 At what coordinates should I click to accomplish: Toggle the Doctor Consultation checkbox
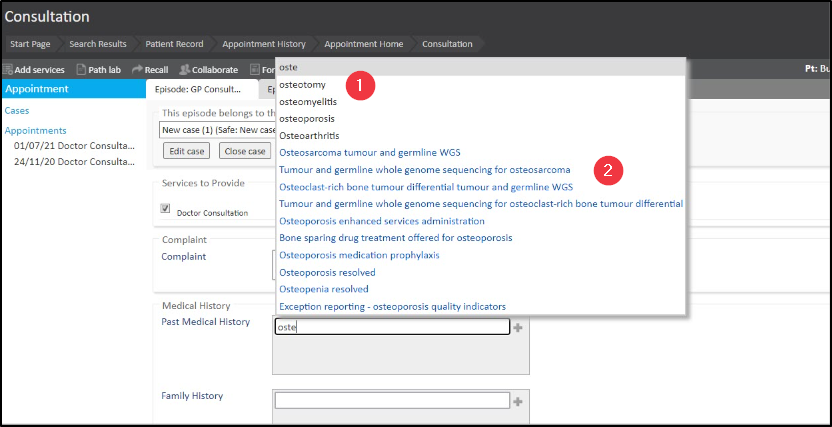point(166,209)
